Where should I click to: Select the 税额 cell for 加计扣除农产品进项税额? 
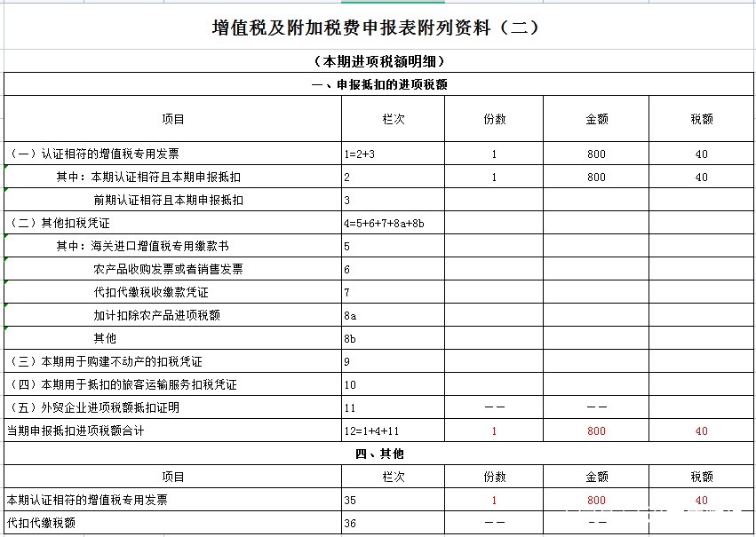(701, 315)
